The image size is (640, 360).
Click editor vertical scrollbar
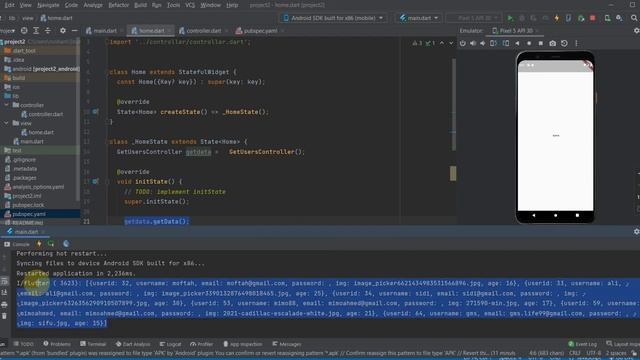click(453, 104)
